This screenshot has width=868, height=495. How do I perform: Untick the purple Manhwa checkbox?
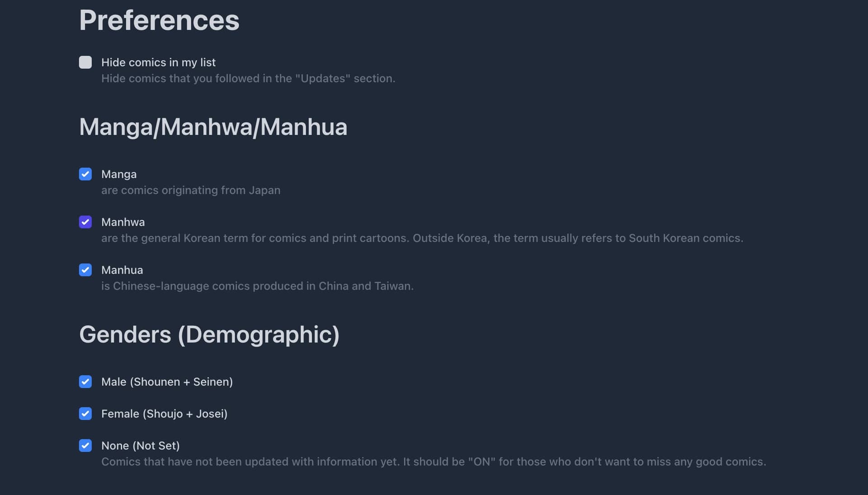(x=85, y=222)
